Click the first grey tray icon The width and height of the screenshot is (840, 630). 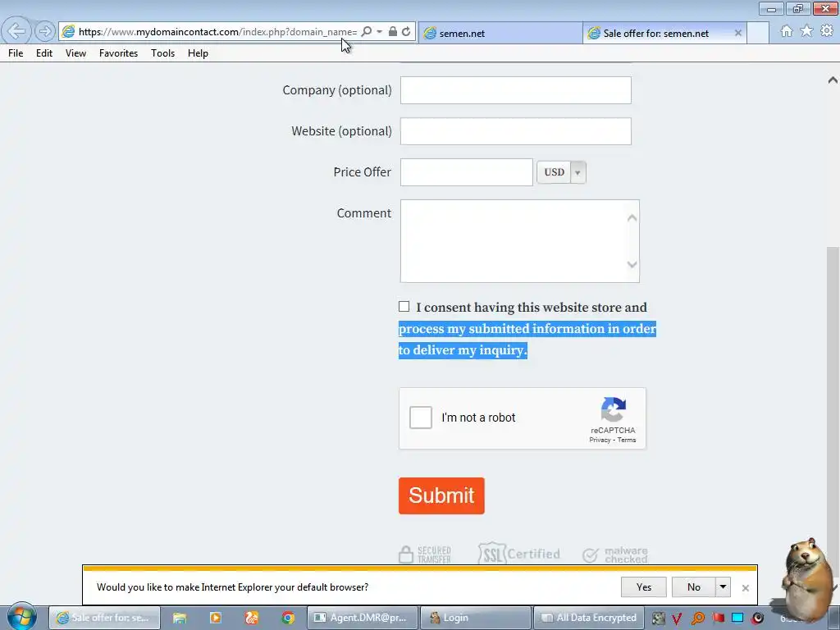coord(658,619)
